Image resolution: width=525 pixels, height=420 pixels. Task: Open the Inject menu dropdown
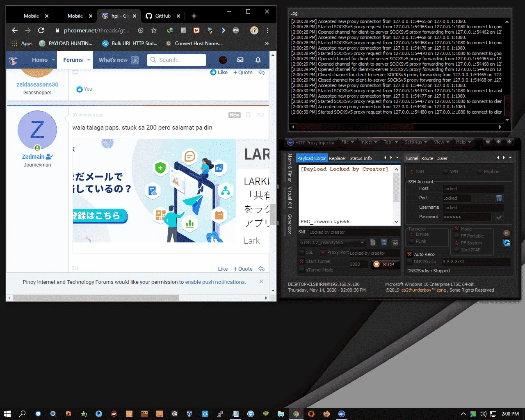(369, 142)
